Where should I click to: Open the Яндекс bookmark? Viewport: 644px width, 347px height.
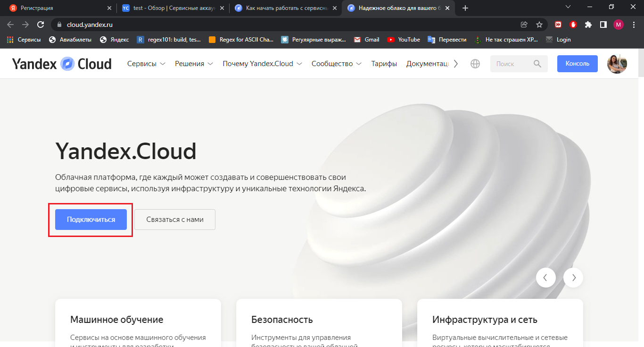click(x=115, y=40)
